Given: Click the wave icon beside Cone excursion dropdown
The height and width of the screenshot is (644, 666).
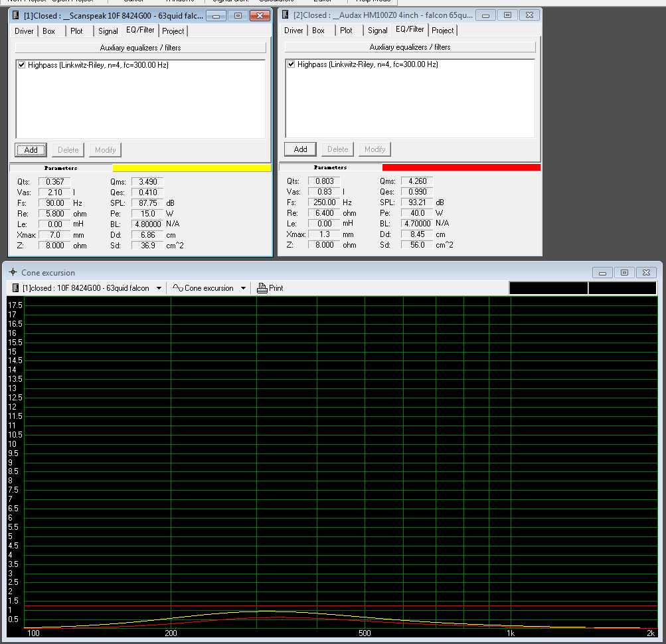Looking at the screenshot, I should tap(177, 288).
